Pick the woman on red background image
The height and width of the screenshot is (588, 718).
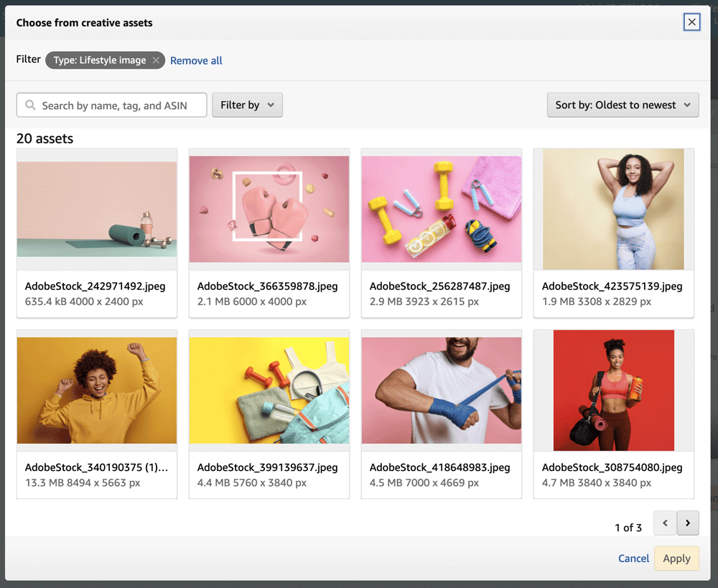(x=614, y=390)
